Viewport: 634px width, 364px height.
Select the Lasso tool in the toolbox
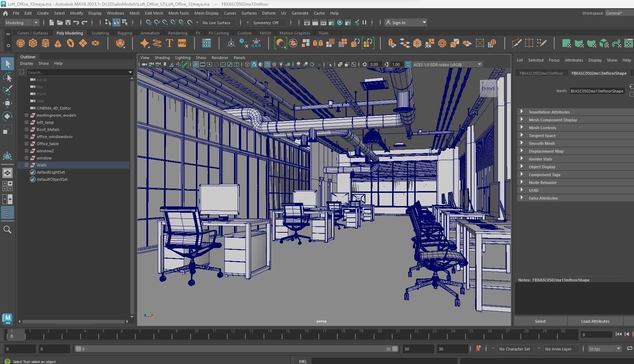tap(7, 77)
